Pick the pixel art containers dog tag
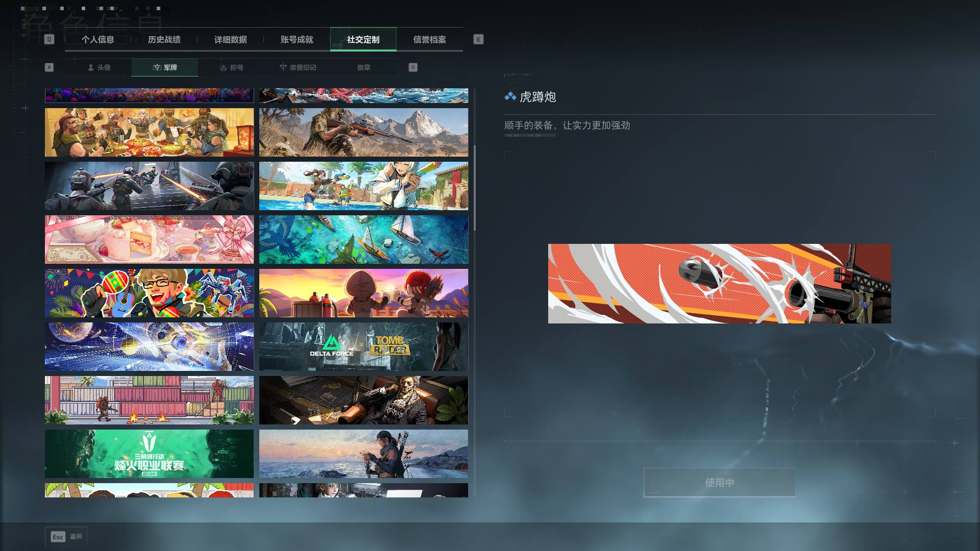980x551 pixels. point(149,400)
